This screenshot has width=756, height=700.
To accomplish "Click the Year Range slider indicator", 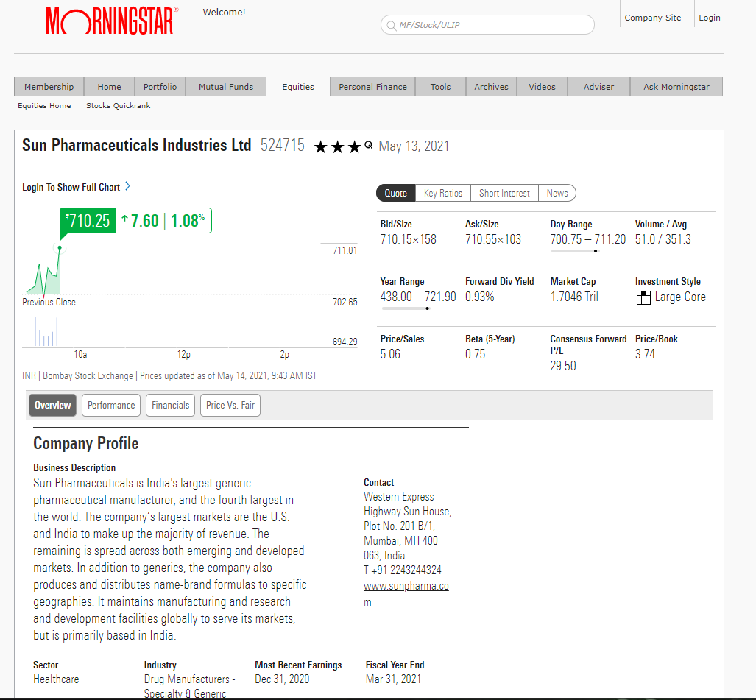I will (x=427, y=308).
